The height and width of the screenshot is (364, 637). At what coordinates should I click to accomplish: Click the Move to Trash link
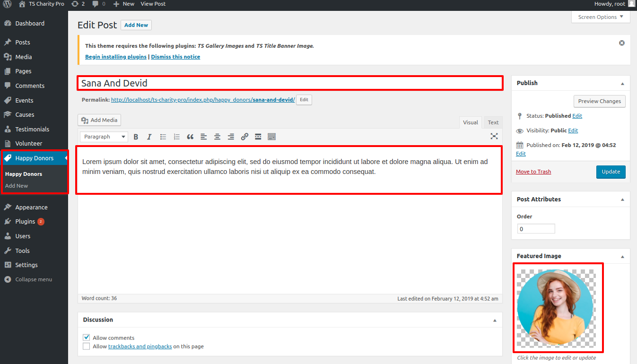(533, 172)
